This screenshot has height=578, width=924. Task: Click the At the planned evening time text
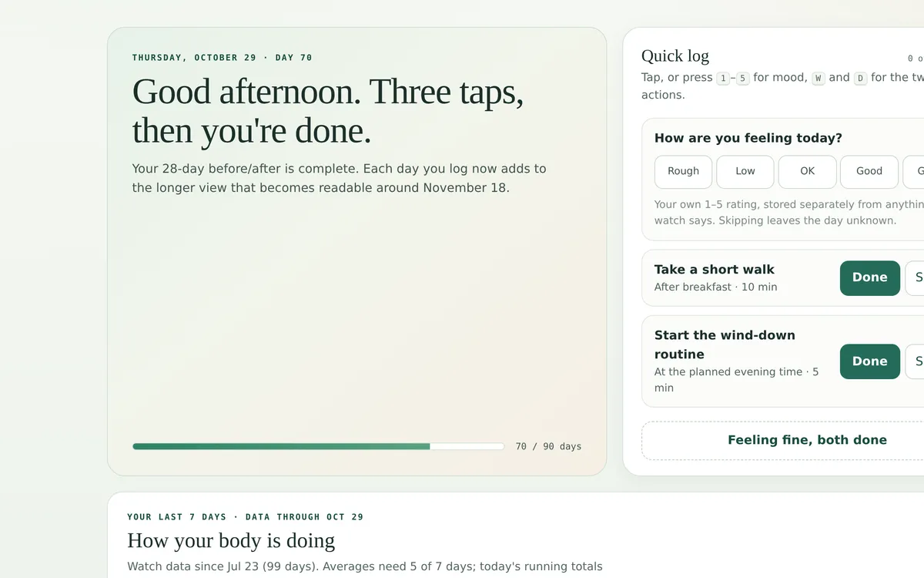[x=737, y=379]
